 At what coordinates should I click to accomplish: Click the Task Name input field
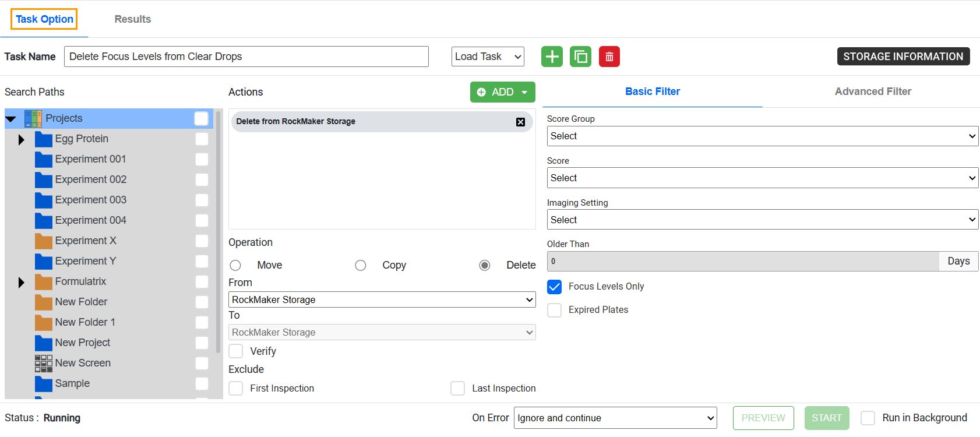(246, 57)
